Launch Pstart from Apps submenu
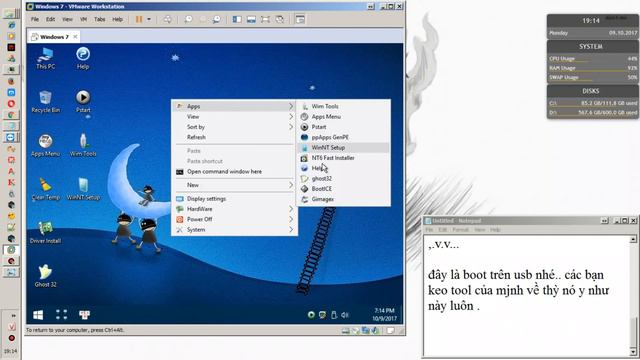The width and height of the screenshot is (640, 360). (x=343, y=127)
